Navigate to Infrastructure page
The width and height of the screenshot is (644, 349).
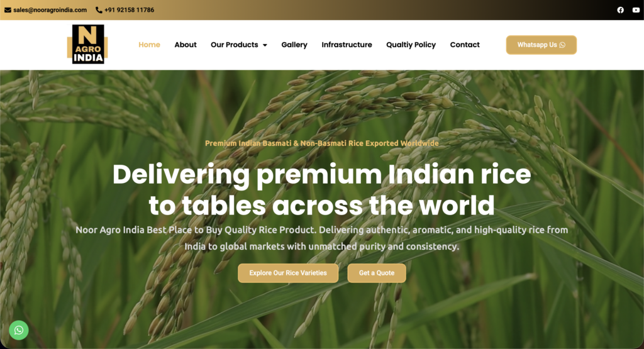[x=347, y=45]
